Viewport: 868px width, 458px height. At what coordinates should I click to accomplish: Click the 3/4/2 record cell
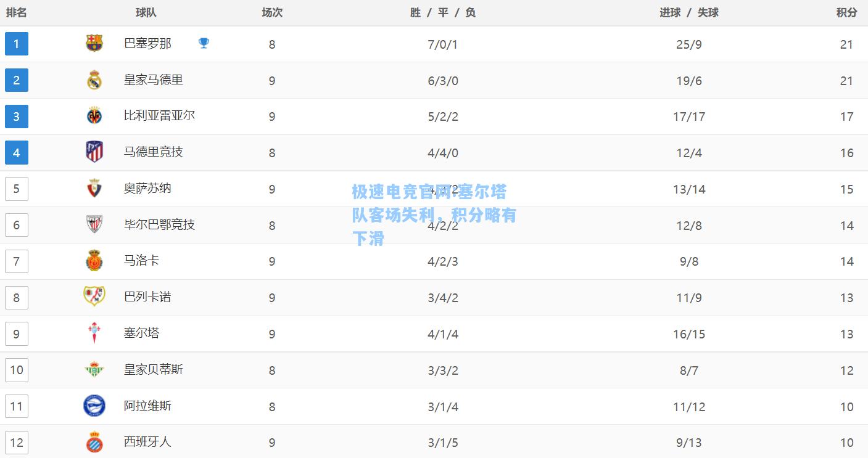(x=443, y=298)
